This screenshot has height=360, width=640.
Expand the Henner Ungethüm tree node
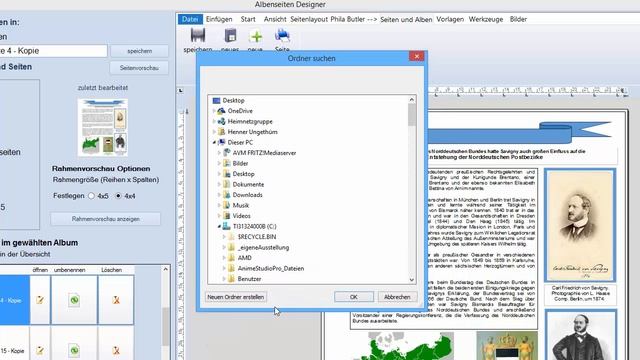point(214,132)
